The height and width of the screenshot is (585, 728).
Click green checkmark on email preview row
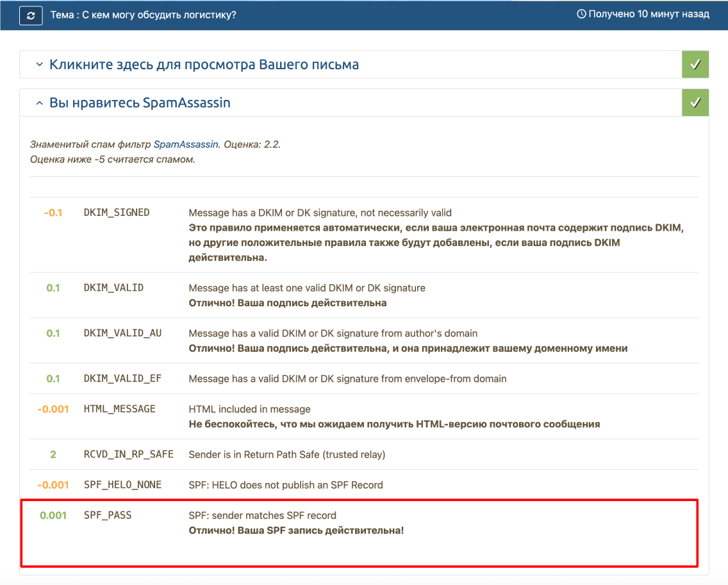click(x=695, y=65)
